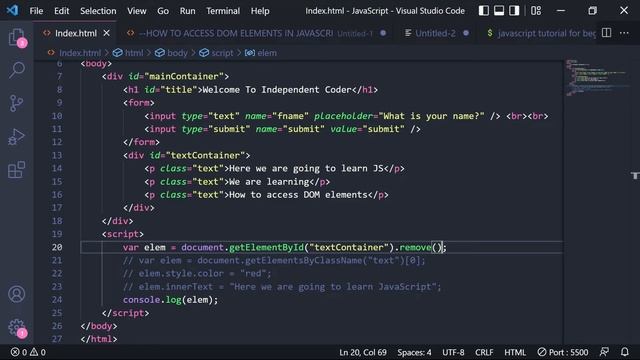
Task: Open the View menu
Action: pos(136,11)
